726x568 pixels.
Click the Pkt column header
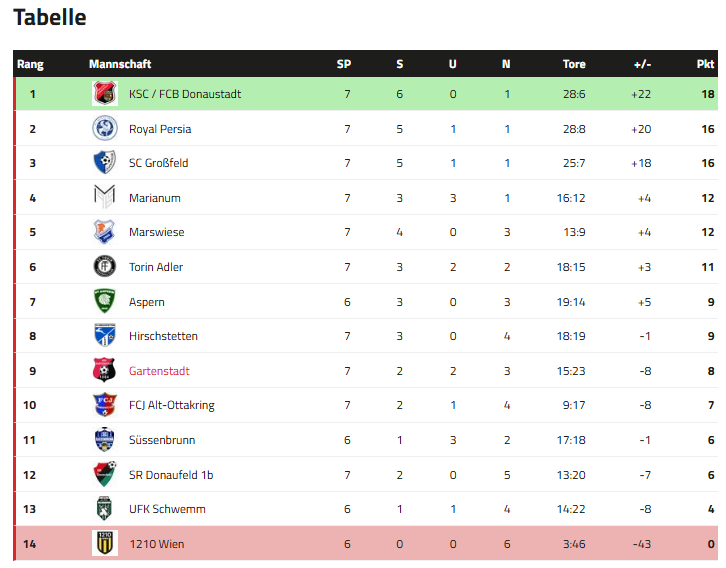[x=705, y=64]
